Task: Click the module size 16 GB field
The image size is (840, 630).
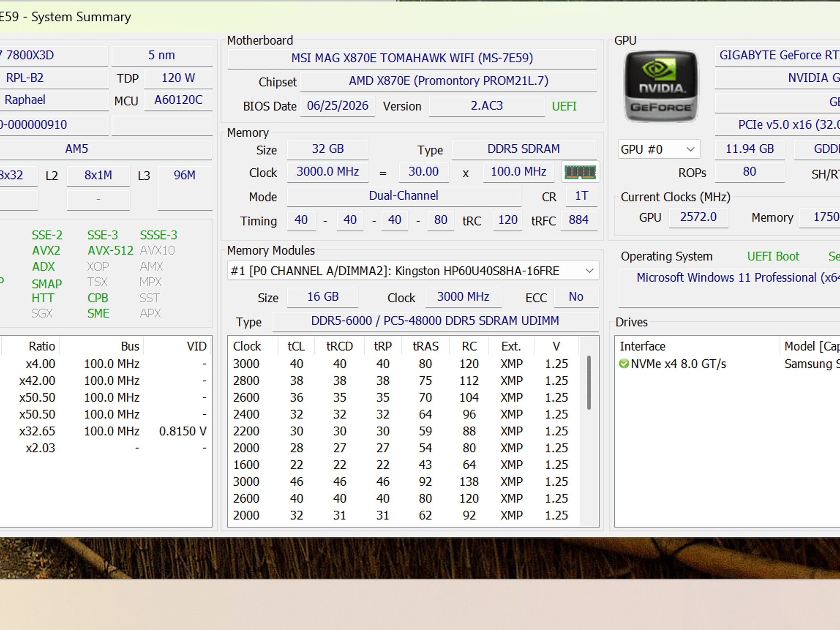Action: 323,297
